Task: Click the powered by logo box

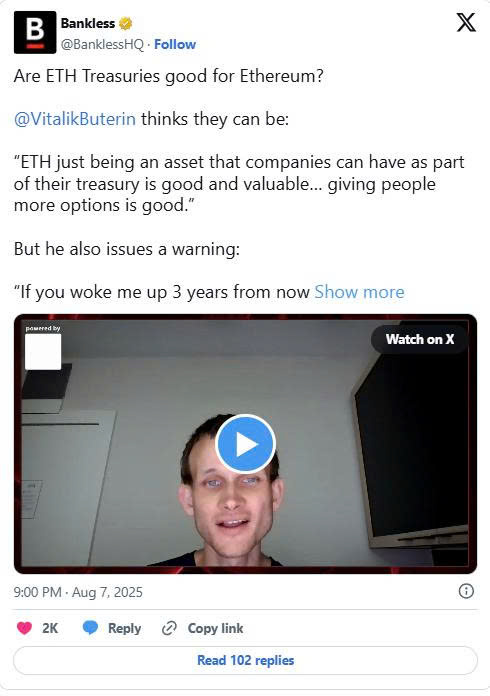Action: [x=43, y=352]
